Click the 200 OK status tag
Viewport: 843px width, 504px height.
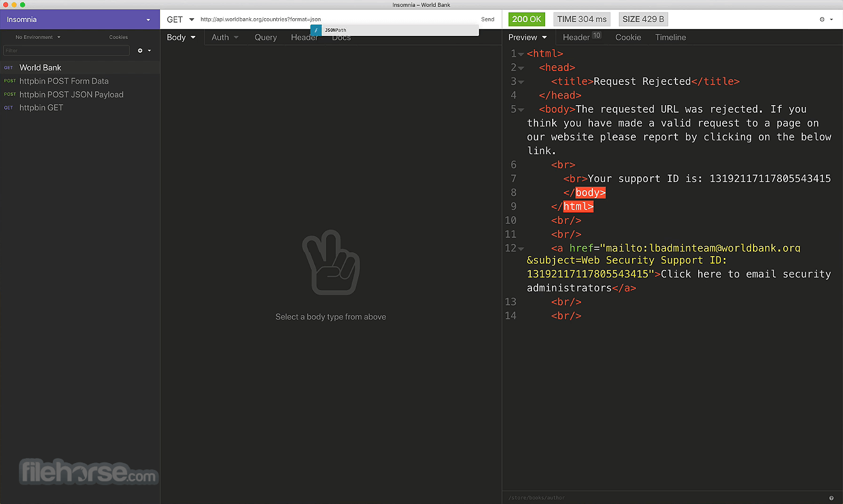tap(527, 20)
